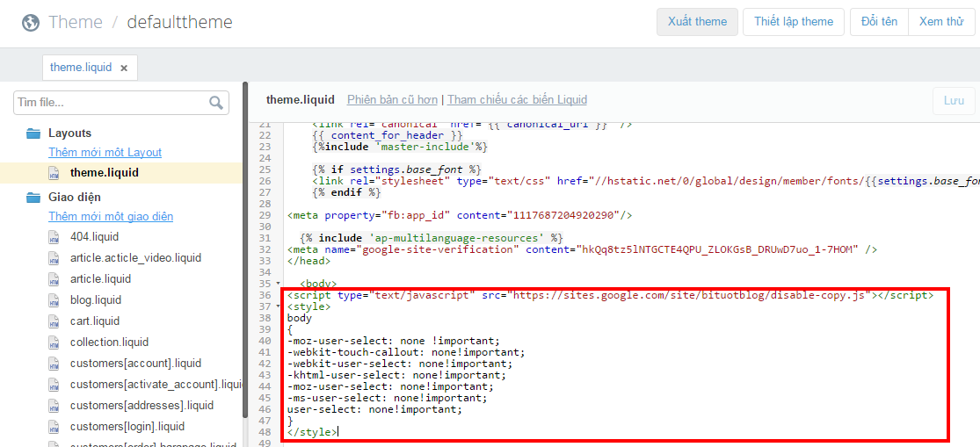The image size is (980, 447).
Task: Click Thêm mới một giao diện link
Action: [111, 217]
